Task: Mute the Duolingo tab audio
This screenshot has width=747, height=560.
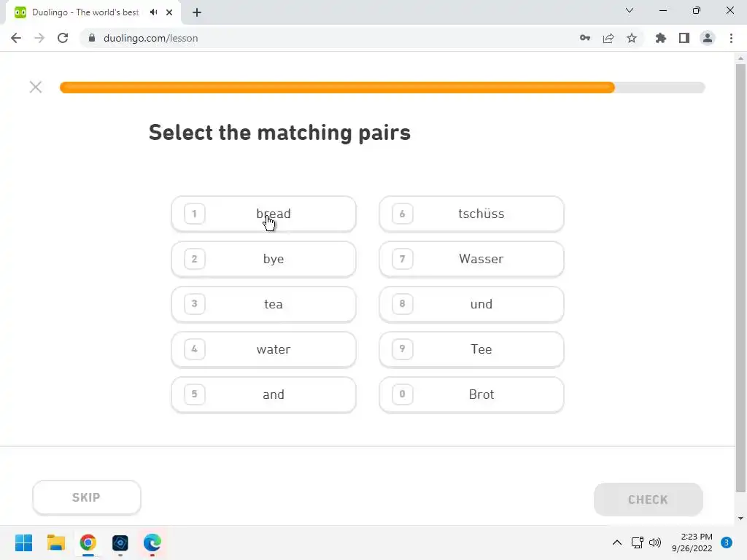Action: point(154,12)
